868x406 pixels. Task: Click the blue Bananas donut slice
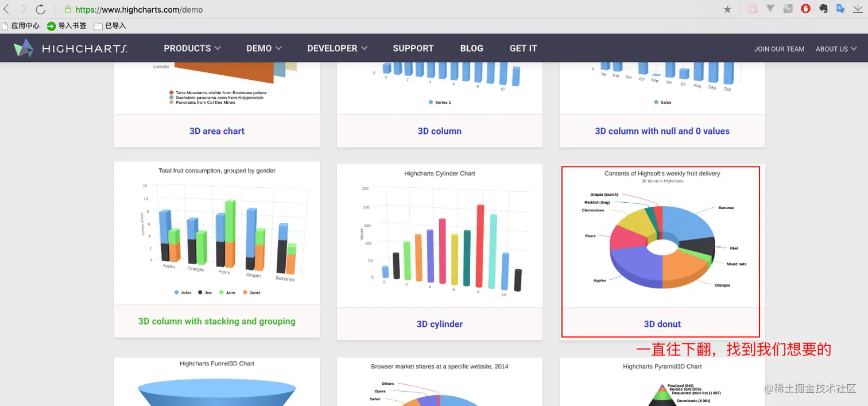pyautogui.click(x=687, y=224)
